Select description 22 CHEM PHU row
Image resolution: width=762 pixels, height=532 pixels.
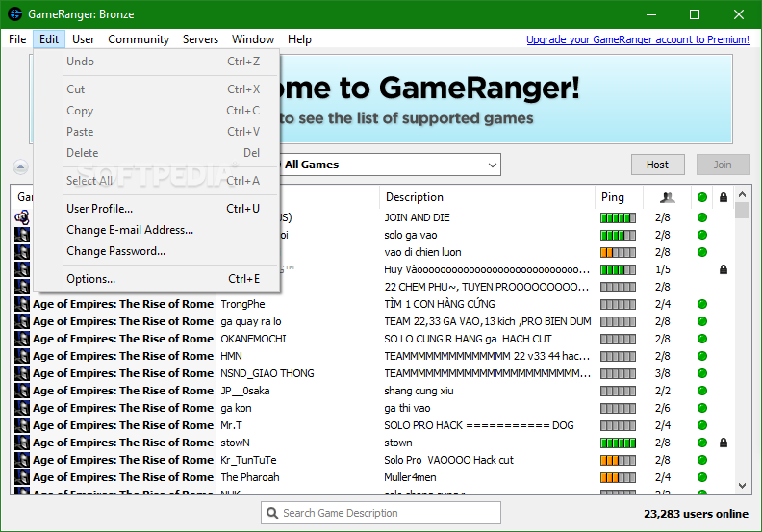[x=487, y=287]
